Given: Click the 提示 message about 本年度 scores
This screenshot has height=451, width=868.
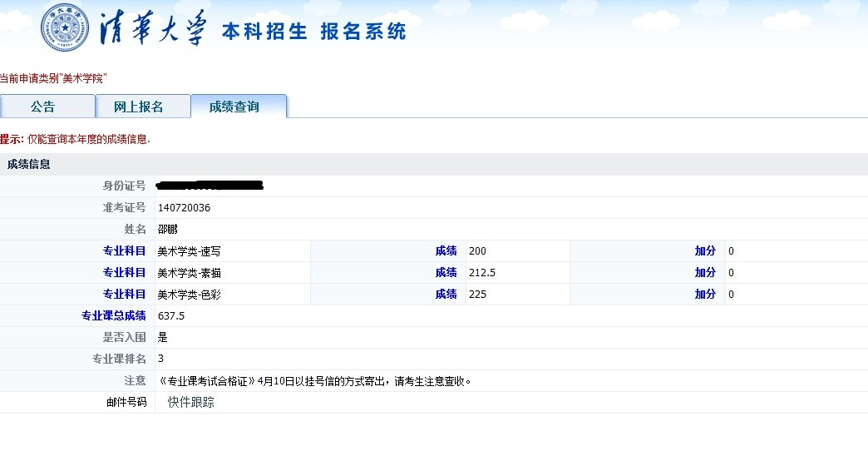Looking at the screenshot, I should point(76,140).
